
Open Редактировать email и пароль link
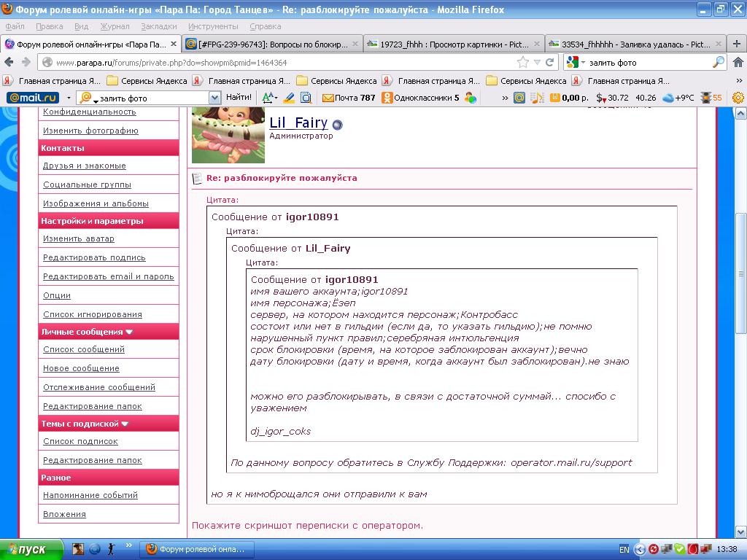click(x=108, y=276)
